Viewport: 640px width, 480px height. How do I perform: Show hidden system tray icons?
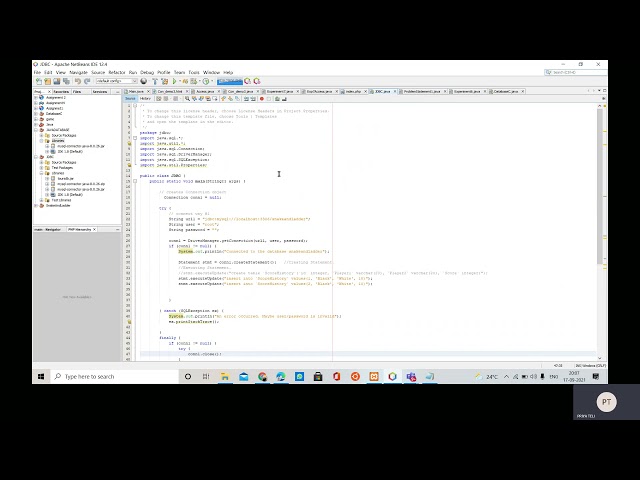(507, 376)
